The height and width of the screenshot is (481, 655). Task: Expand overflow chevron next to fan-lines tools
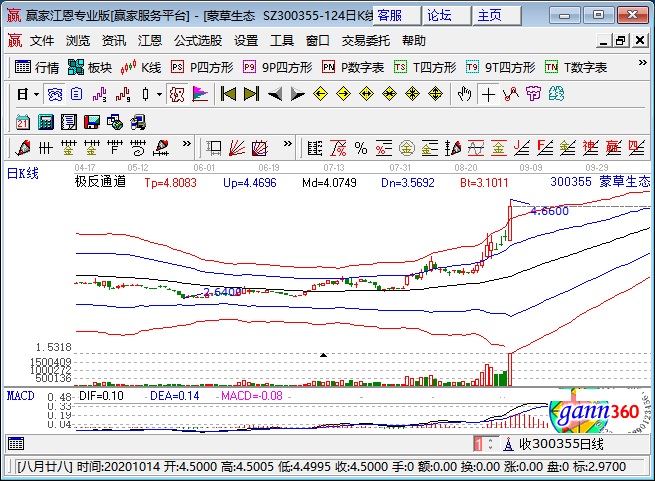point(287,144)
